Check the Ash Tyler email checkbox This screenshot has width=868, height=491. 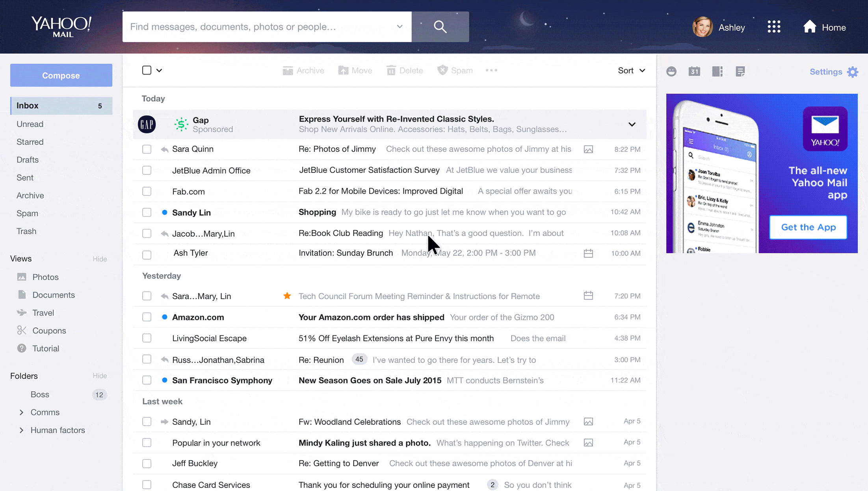147,255
